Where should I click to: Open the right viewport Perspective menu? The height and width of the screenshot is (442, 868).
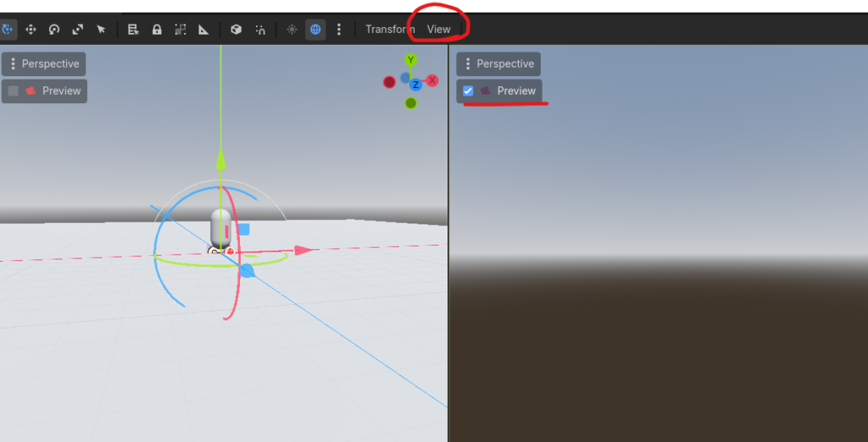click(x=498, y=64)
